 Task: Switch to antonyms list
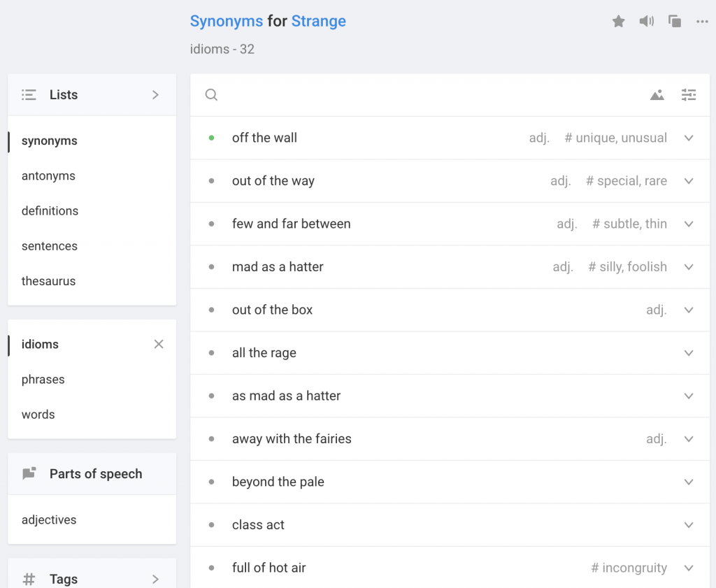point(48,176)
